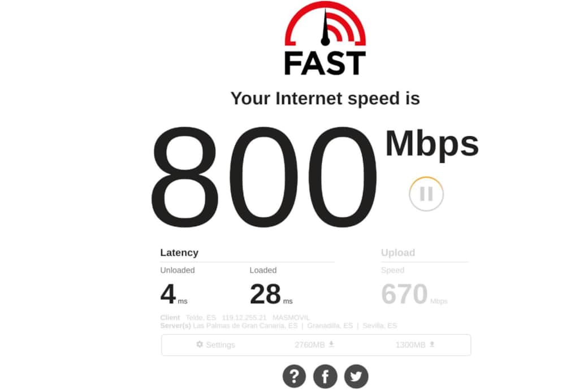This screenshot has height=392, width=588.
Task: Select the 2760MB downloaded data value
Action: point(310,344)
